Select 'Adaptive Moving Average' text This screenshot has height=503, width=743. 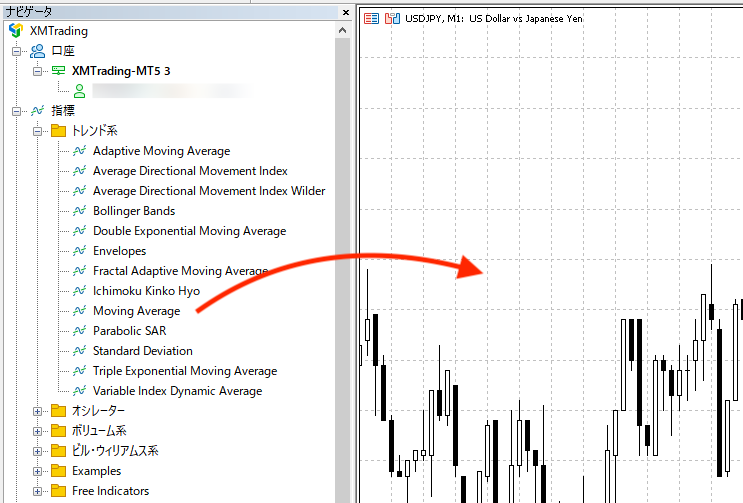[162, 151]
